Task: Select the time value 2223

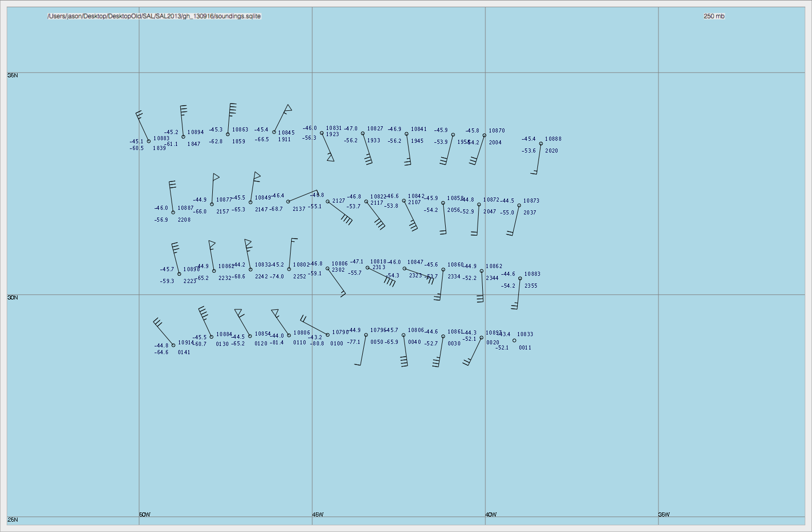Action: coord(190,281)
